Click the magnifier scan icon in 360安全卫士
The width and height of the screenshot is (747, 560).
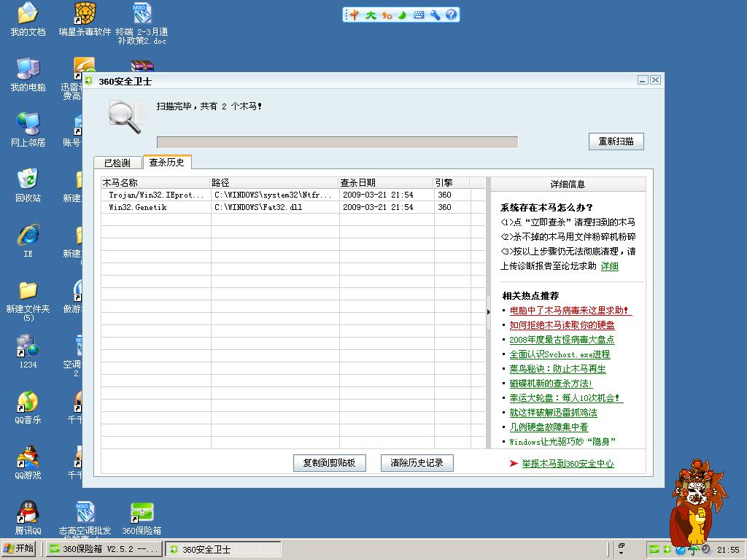pos(125,117)
